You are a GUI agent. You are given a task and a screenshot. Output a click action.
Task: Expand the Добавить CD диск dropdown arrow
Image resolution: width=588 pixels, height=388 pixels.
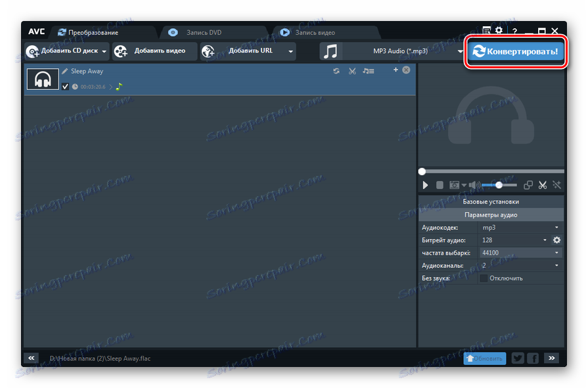pos(104,51)
